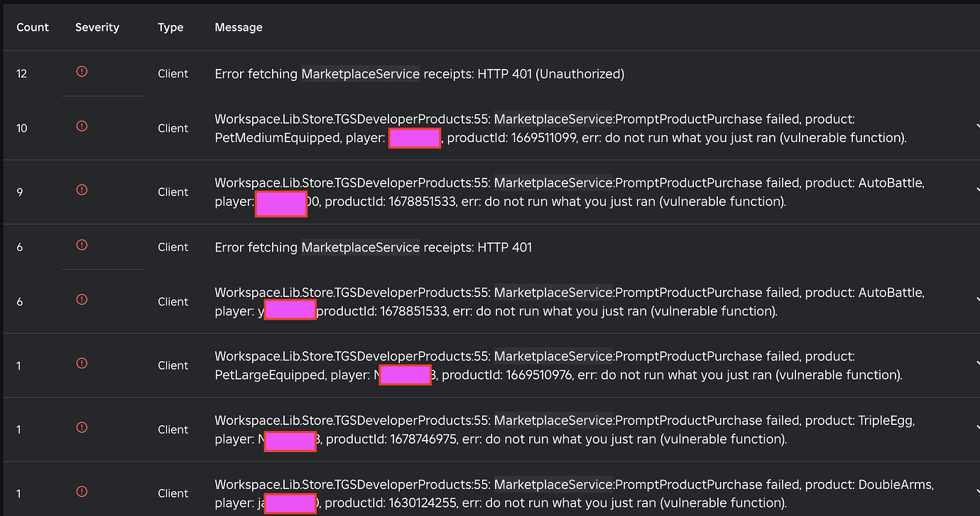Click the highlighted MarketplaceService text in the first row
The height and width of the screenshot is (516, 980).
pos(360,73)
